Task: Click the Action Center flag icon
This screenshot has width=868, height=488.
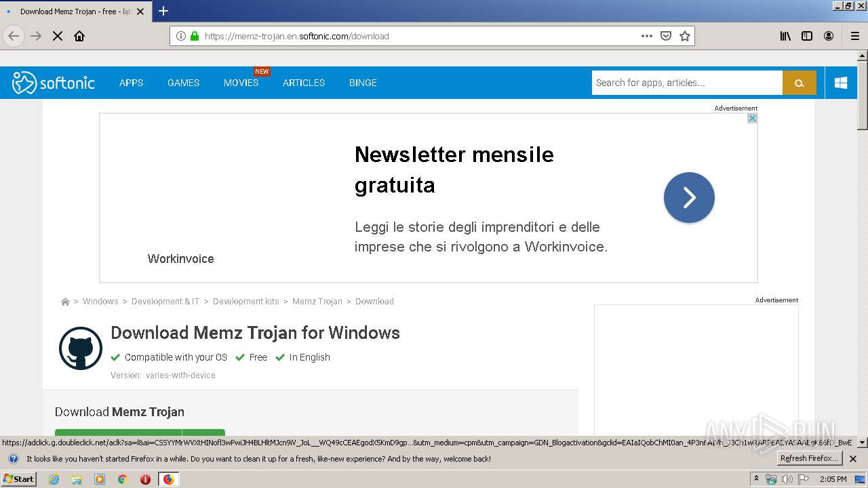Action: pos(804,479)
